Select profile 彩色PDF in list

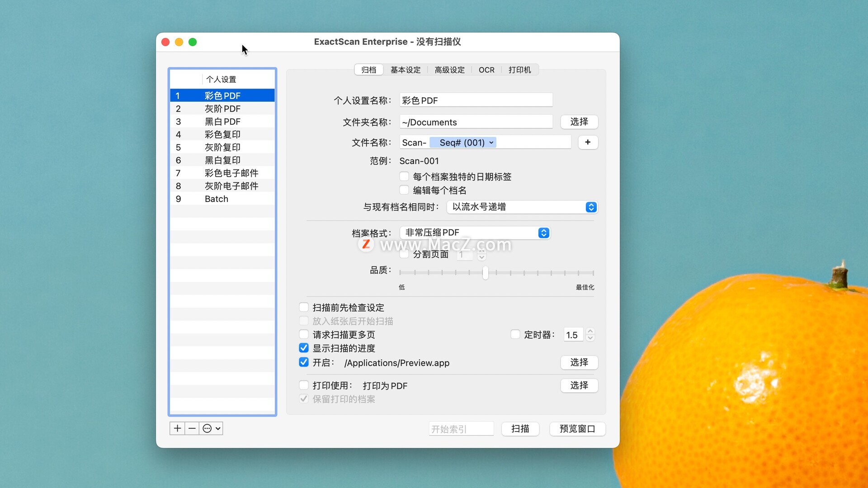(x=222, y=95)
